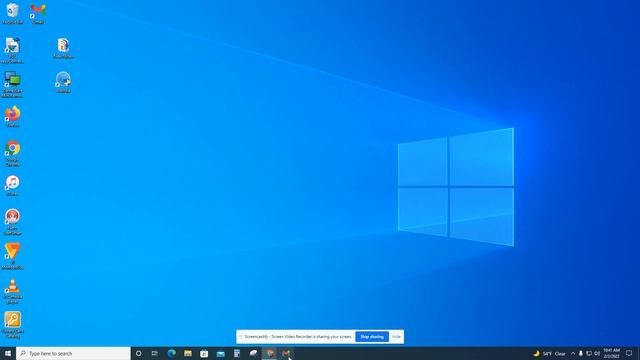
Task: Open the red round avatar desktop shortcut
Action: (x=13, y=222)
